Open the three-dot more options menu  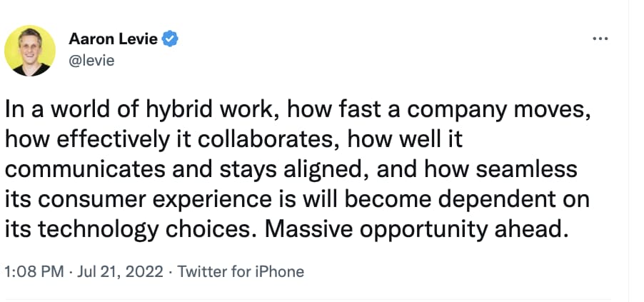600,39
